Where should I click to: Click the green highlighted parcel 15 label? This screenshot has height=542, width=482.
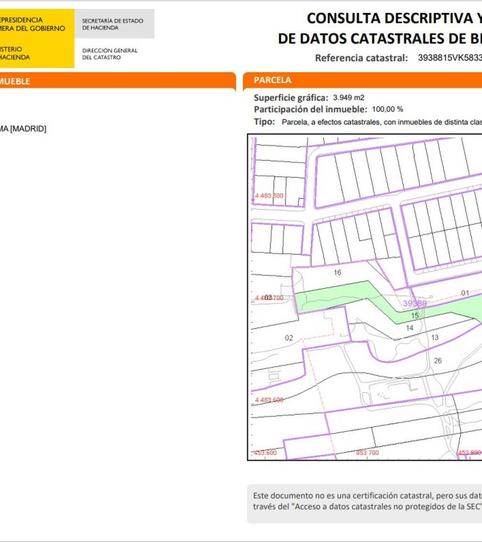click(x=415, y=315)
